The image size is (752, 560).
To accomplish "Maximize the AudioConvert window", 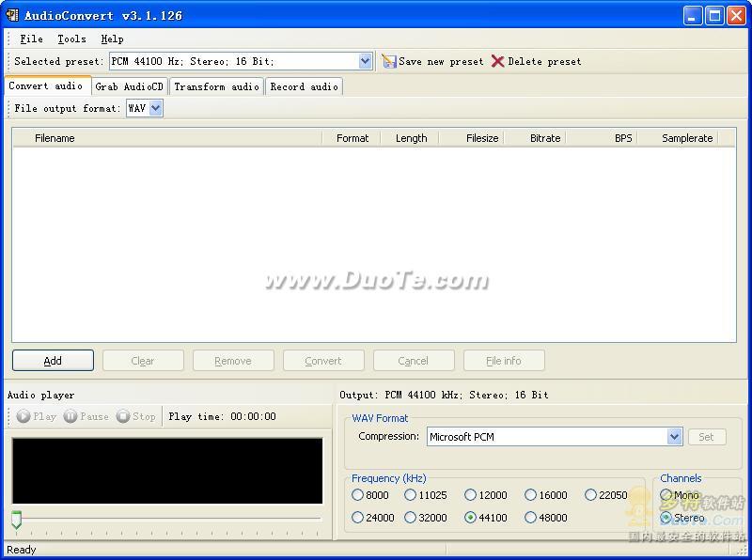I will (714, 16).
